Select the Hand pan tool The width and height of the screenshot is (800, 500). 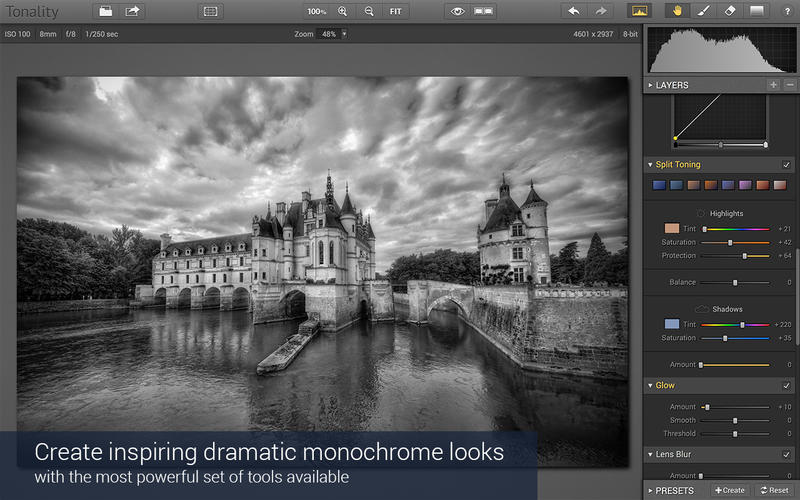[677, 11]
